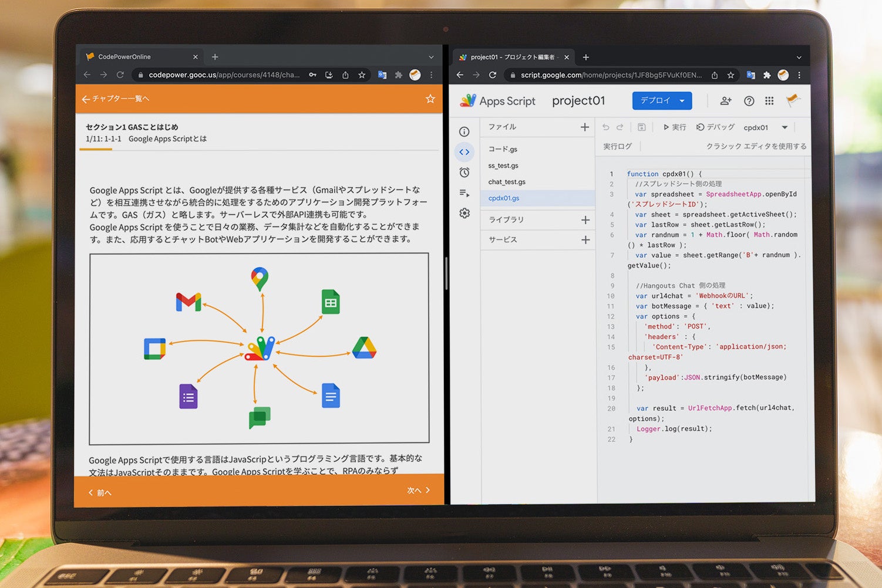Open Google Translate extension in CodePowerOnline window
Viewport: 882px width, 588px height.
[382, 75]
